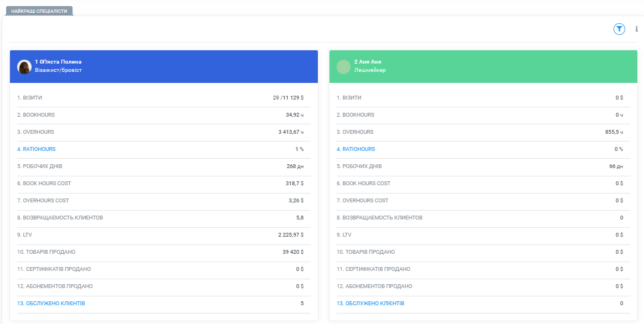
Task: Click client return value 5,8
Action: point(300,218)
